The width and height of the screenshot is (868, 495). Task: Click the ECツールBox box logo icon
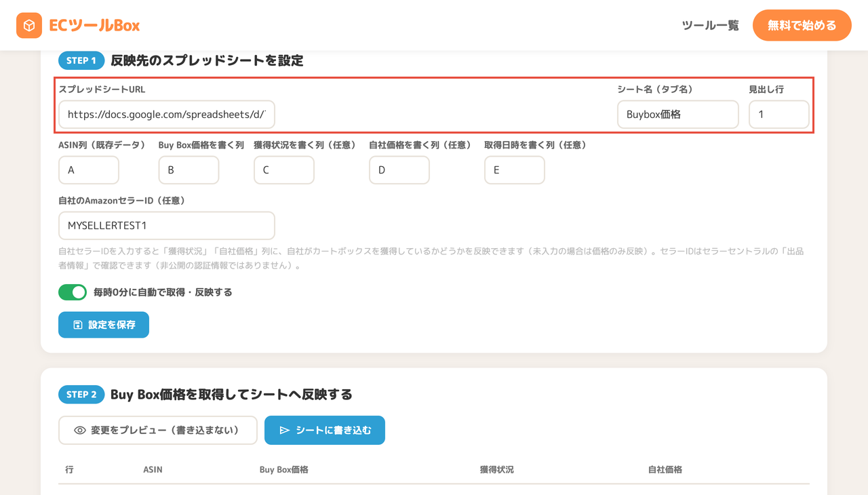click(x=29, y=26)
